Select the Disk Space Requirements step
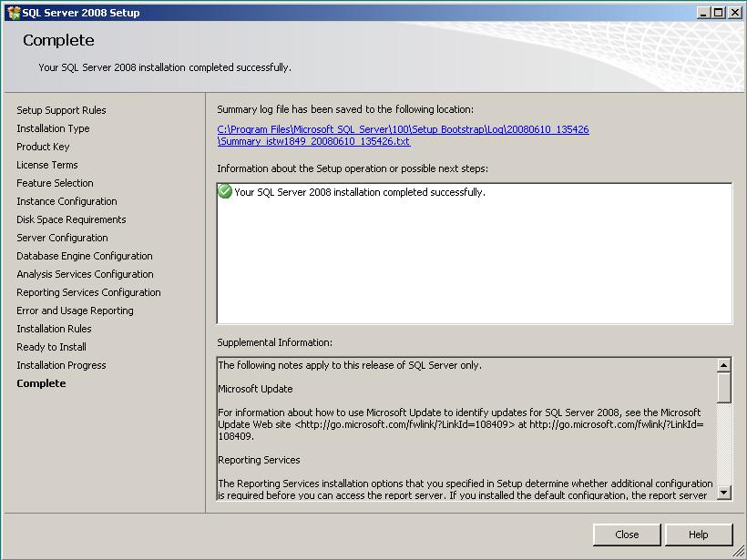This screenshot has width=747, height=560. pos(71,219)
